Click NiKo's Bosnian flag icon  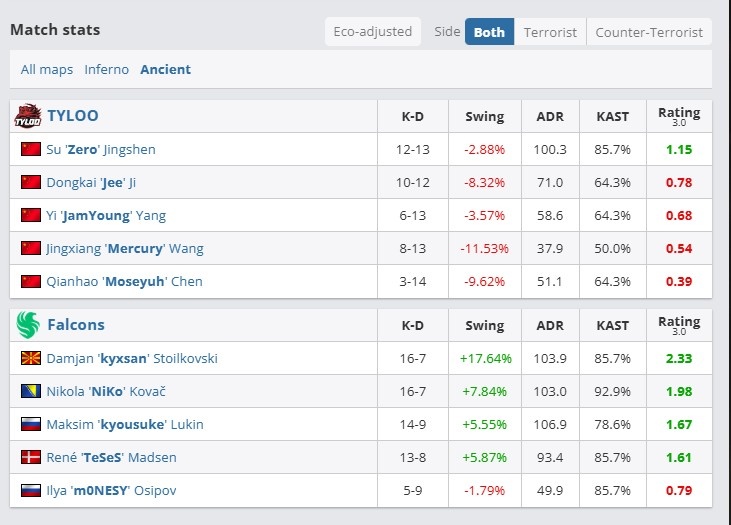(x=30, y=391)
